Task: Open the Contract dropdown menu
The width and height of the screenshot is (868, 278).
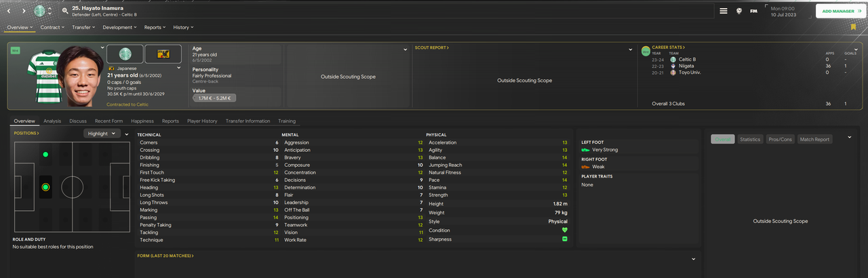Action: pyautogui.click(x=52, y=27)
